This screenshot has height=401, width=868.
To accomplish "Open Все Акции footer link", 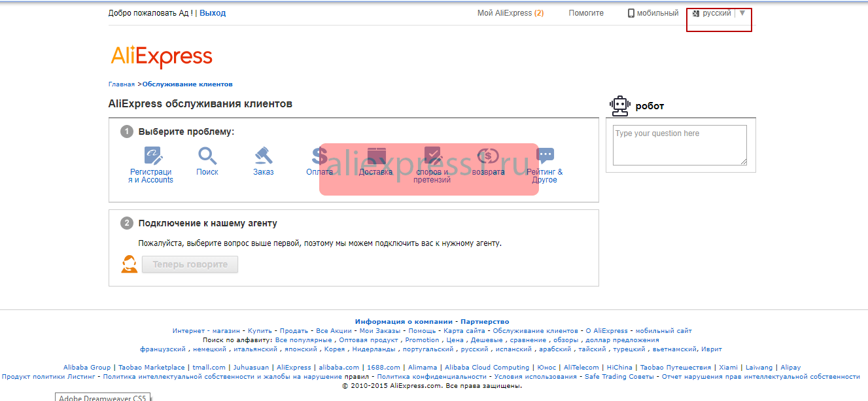I will click(334, 331).
